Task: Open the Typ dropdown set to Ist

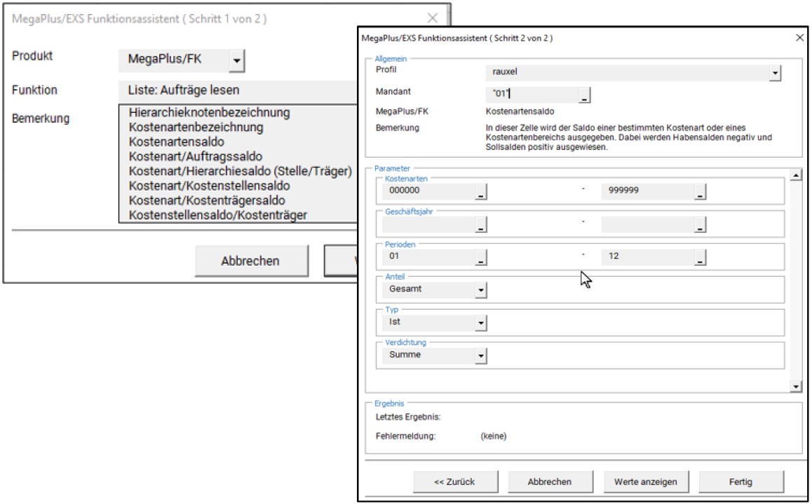Action: pos(480,322)
